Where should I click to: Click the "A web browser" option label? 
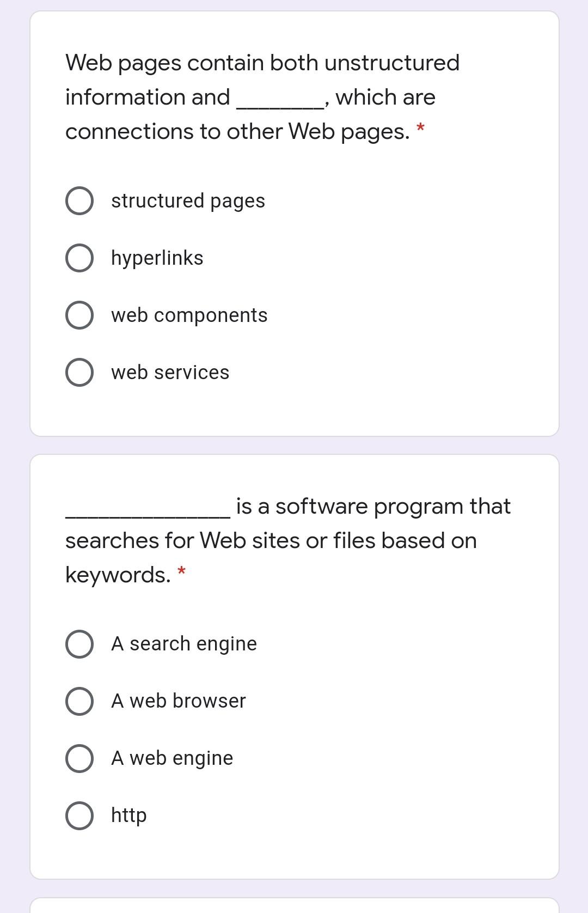(x=179, y=701)
